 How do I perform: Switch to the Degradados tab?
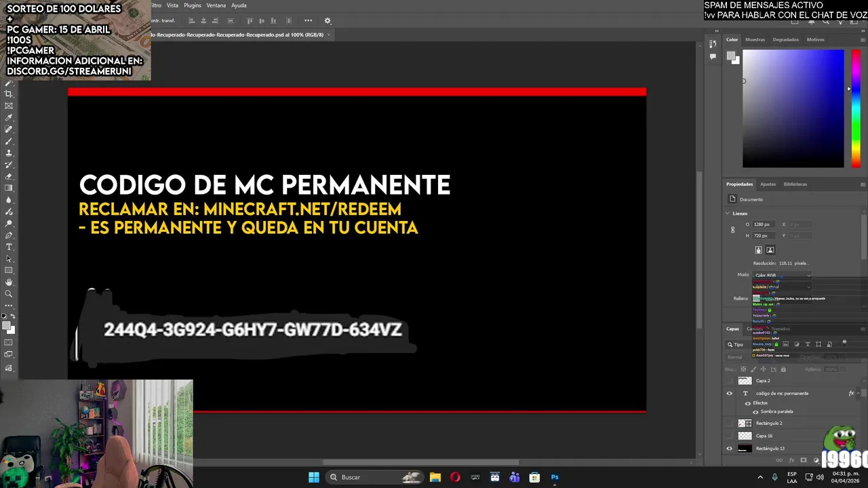click(x=785, y=39)
